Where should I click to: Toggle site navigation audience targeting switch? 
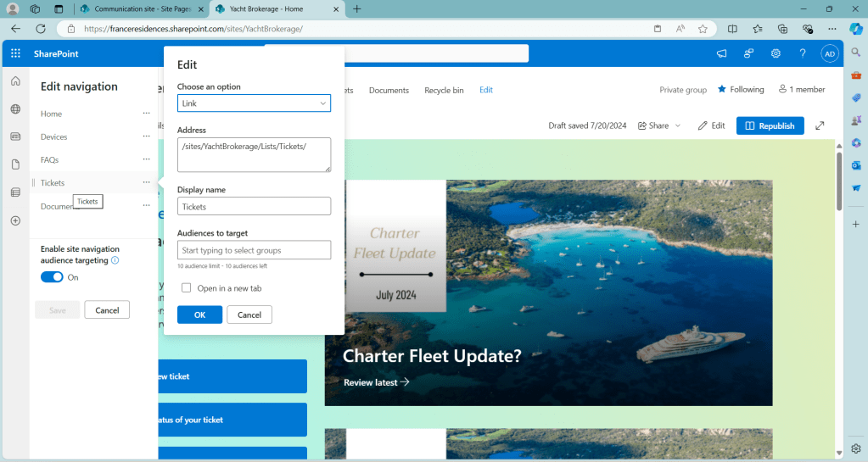[x=52, y=277]
